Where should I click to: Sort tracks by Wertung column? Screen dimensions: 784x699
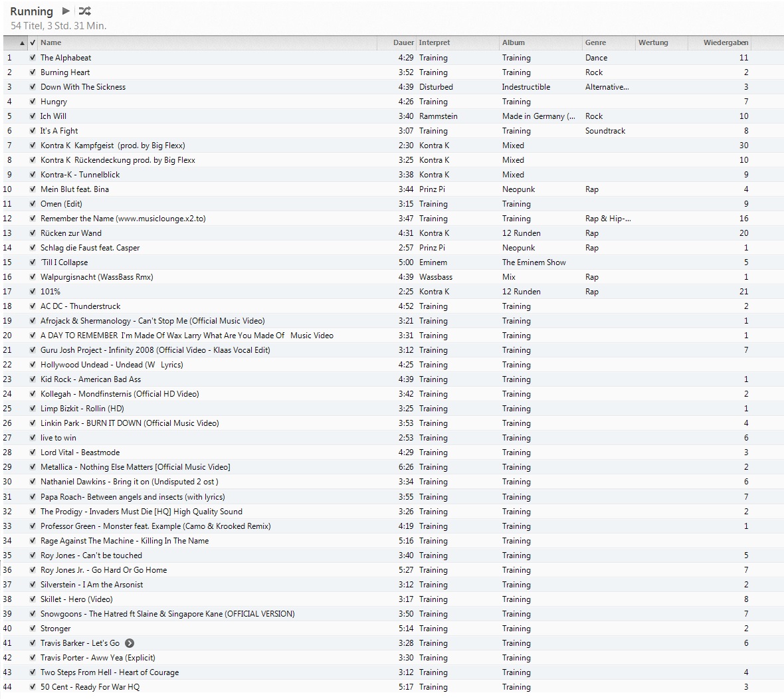662,43
